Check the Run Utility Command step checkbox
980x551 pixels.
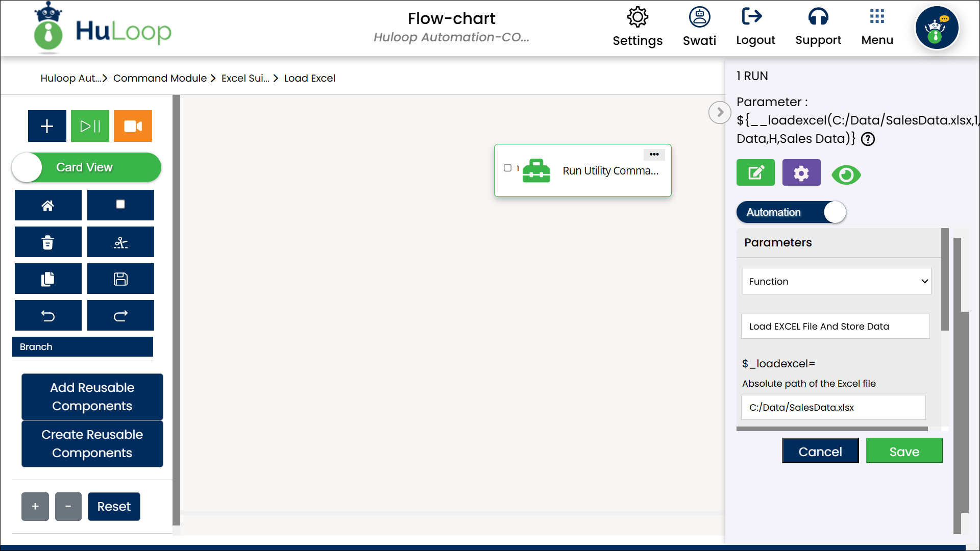coord(507,168)
